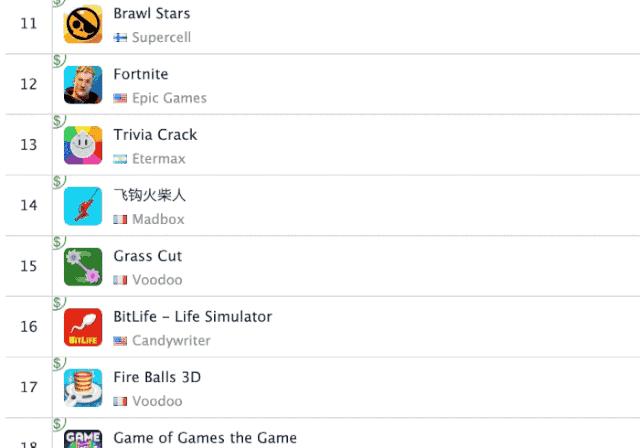This screenshot has width=640, height=448.
Task: Click the Supercell publisher link
Action: [161, 37]
